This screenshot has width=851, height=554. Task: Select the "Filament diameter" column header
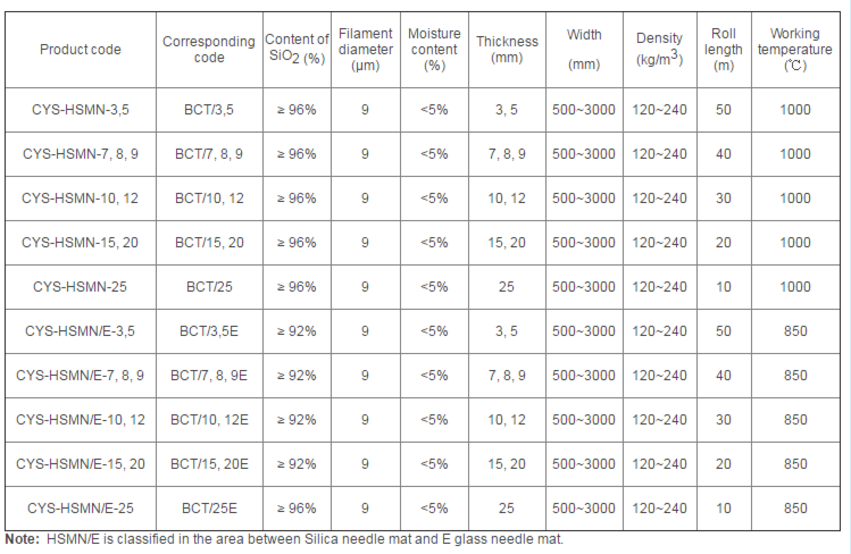365,50
